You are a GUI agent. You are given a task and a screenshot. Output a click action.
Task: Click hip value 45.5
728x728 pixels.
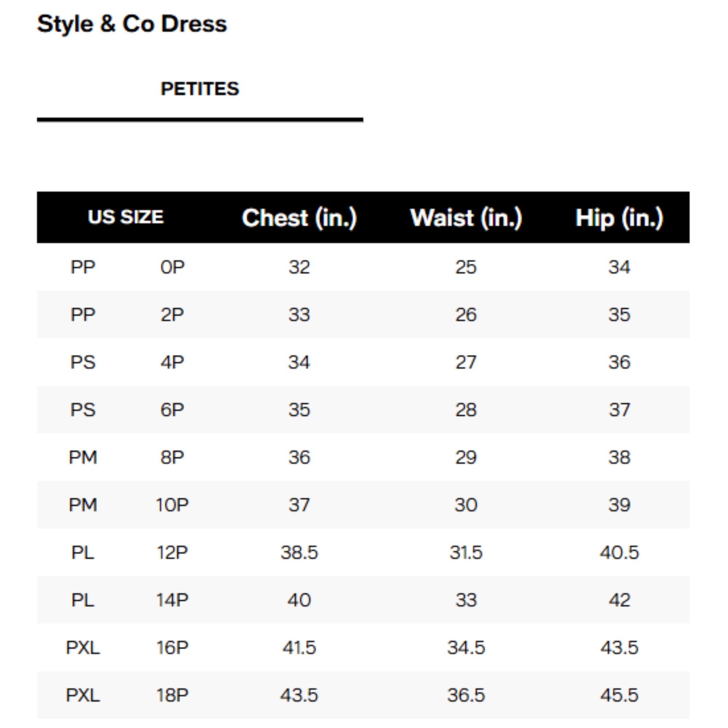coord(619,695)
